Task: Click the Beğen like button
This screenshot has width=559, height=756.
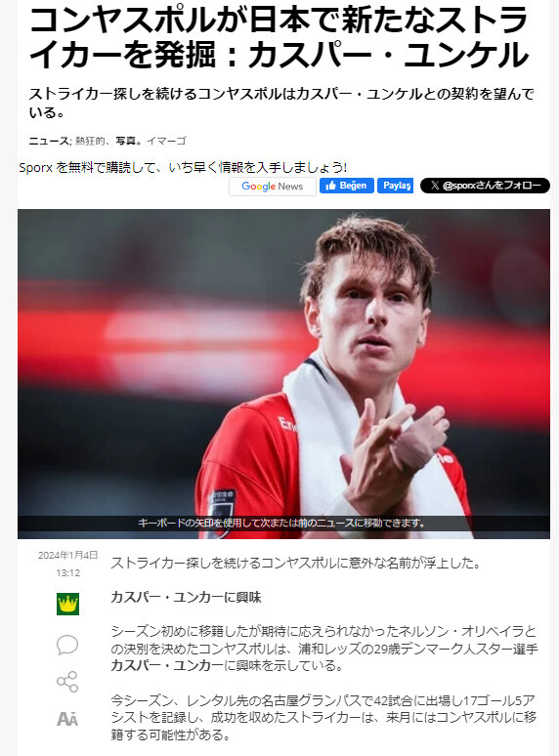Action: pos(347,186)
